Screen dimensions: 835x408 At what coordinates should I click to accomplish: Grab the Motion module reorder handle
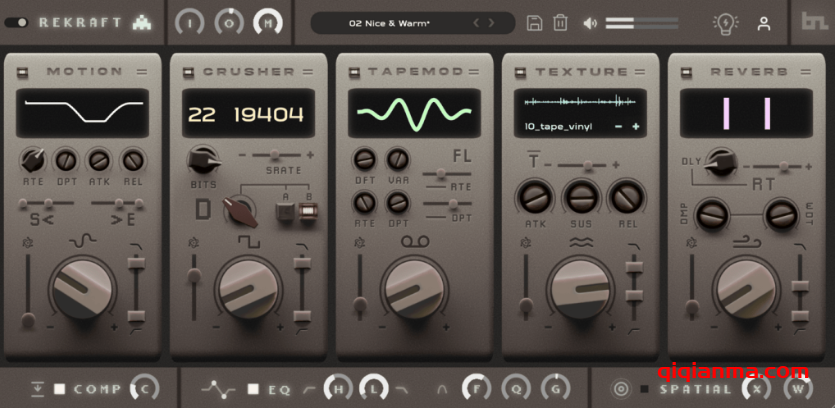(x=141, y=72)
